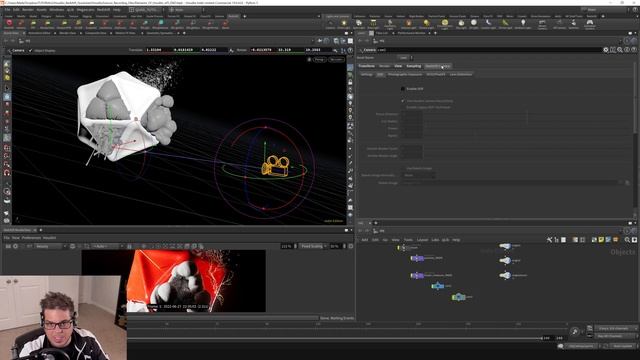
Task: Open the Render menu in main menu bar
Action: (28, 9)
